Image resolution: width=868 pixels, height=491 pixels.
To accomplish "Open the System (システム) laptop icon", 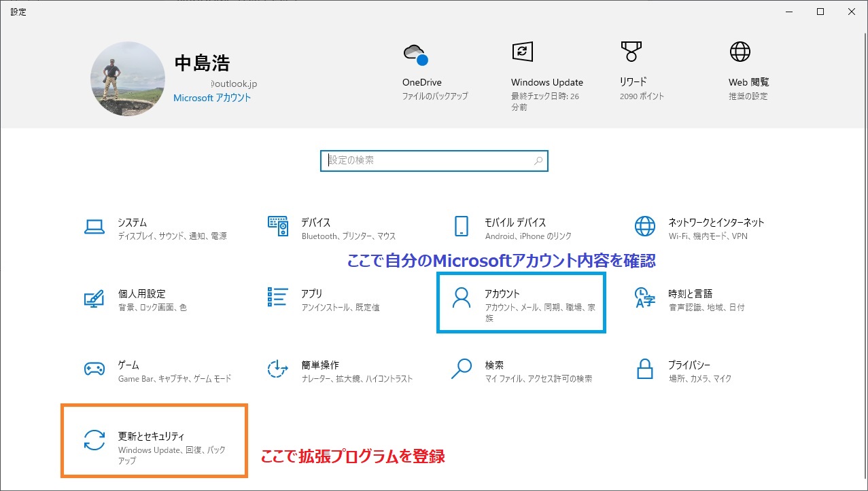I will 94,226.
